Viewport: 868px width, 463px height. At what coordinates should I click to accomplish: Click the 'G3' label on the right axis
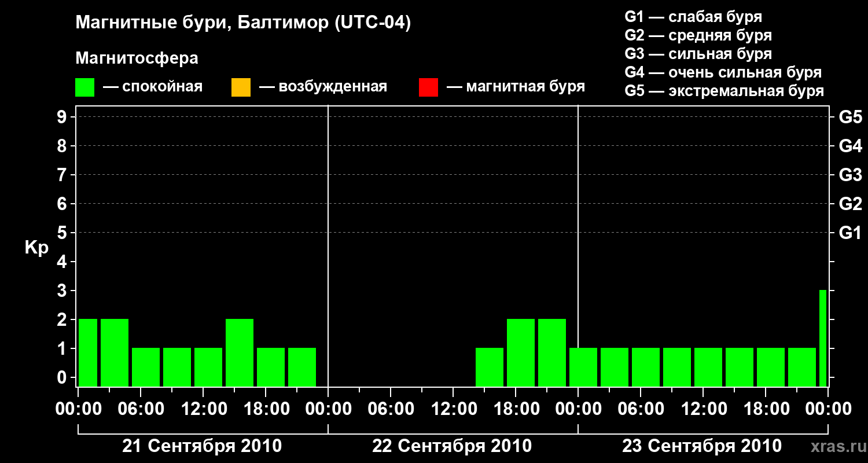[x=850, y=175]
